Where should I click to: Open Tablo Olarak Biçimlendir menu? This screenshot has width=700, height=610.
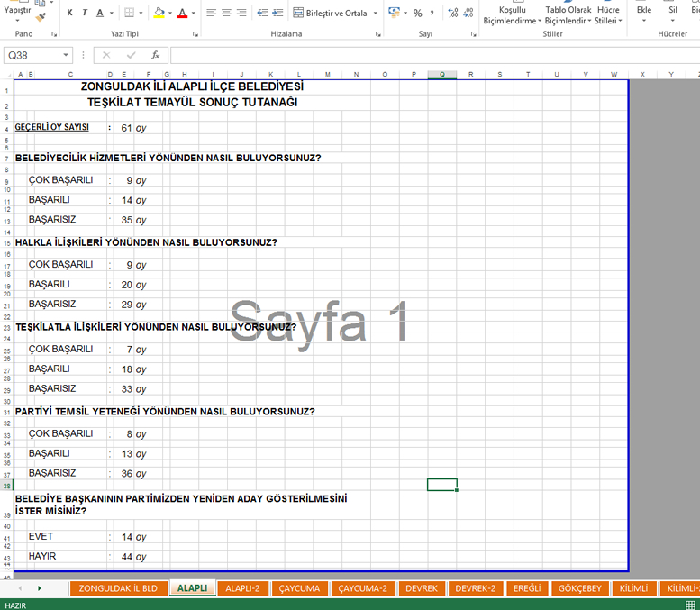coord(568,14)
